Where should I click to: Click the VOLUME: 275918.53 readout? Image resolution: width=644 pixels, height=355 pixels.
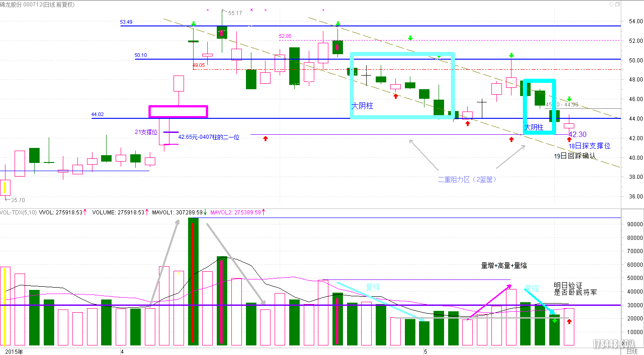coord(118,212)
